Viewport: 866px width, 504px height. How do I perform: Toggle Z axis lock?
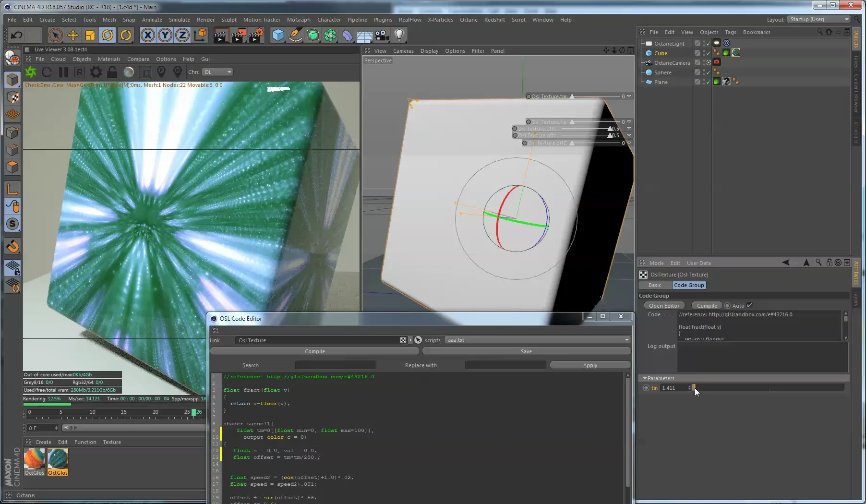point(182,35)
